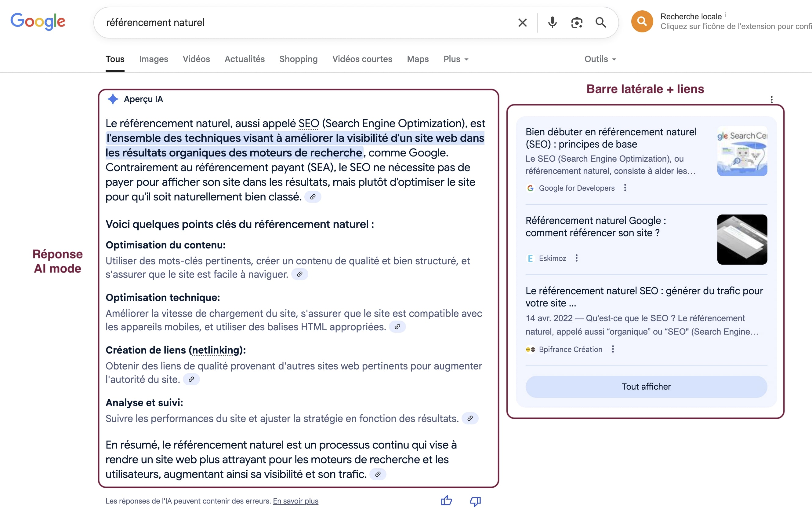
Task: Click the 'Optimisation du contenu:' heading
Action: 165,245
